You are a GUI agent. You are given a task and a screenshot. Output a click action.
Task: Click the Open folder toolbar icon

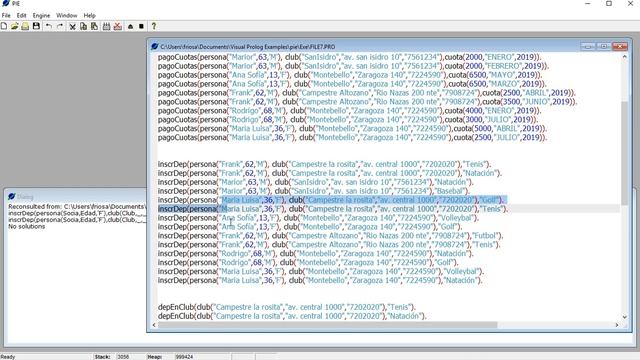[x=14, y=26]
